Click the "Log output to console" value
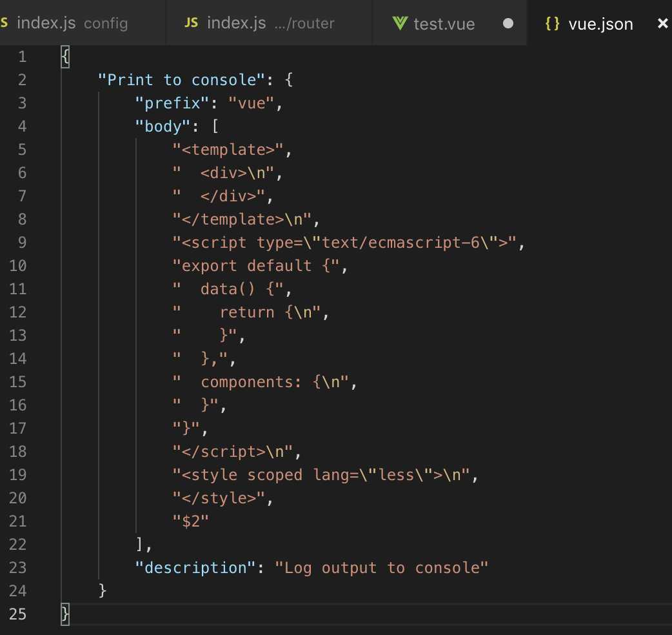The height and width of the screenshot is (635, 672). coord(381,567)
